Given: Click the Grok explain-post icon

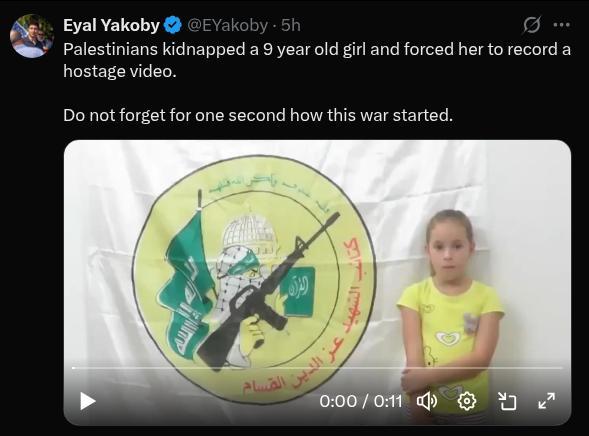Looking at the screenshot, I should [x=532, y=25].
